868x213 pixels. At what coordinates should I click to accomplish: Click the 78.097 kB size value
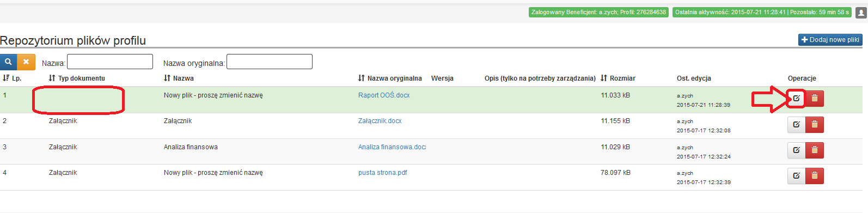615,173
